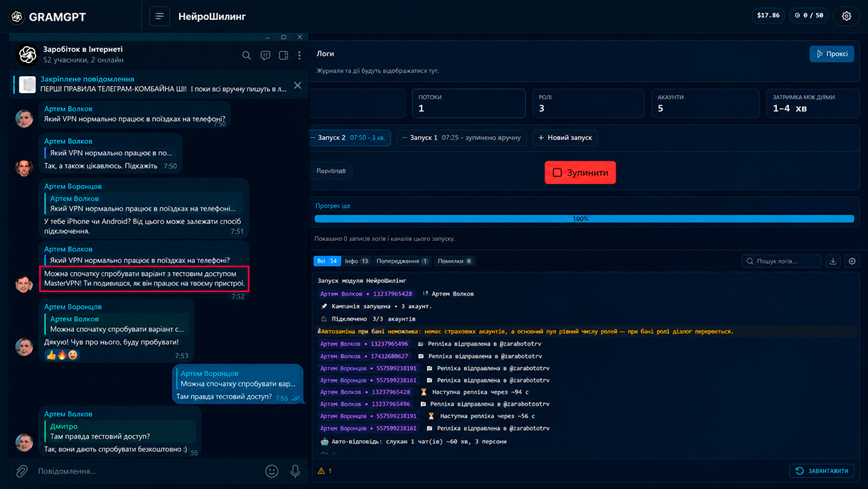Click the $17.86 balance badge

pyautogui.click(x=768, y=16)
